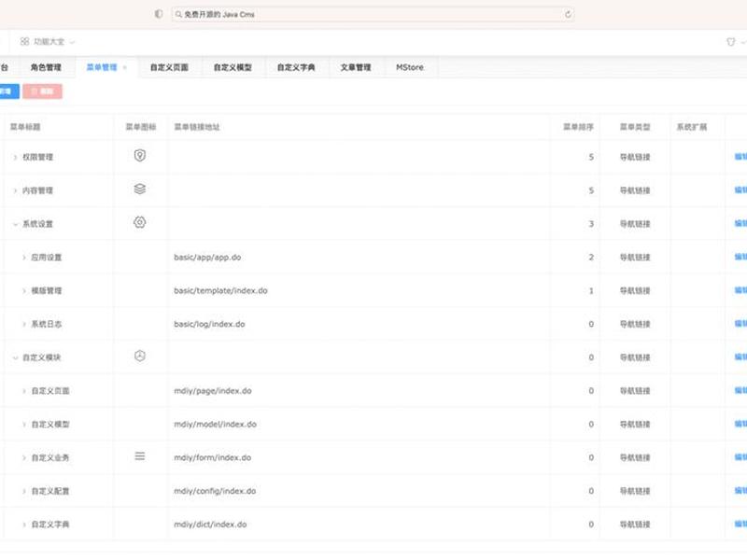The image size is (747, 560).
Task: Select the mdiy/config/index.do link address
Action: point(215,491)
